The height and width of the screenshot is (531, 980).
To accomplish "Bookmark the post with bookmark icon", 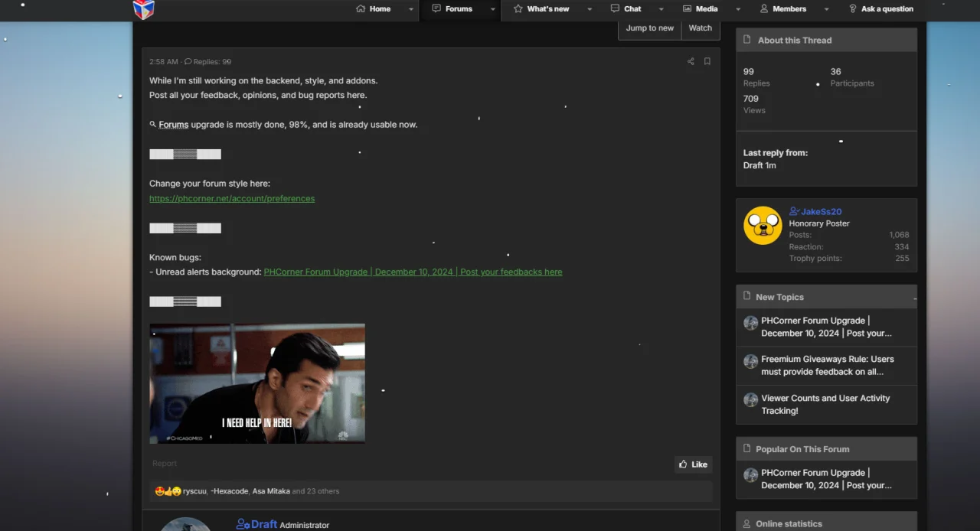I will tap(707, 61).
